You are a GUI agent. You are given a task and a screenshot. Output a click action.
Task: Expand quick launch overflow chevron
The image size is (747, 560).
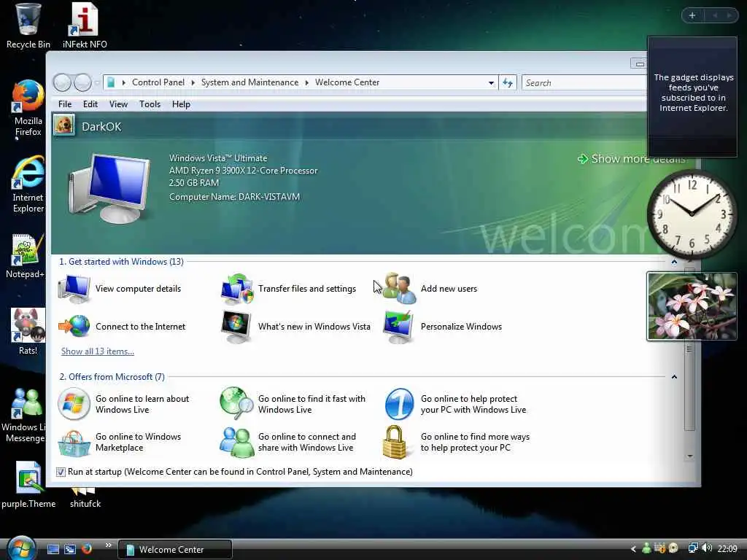[x=108, y=545]
